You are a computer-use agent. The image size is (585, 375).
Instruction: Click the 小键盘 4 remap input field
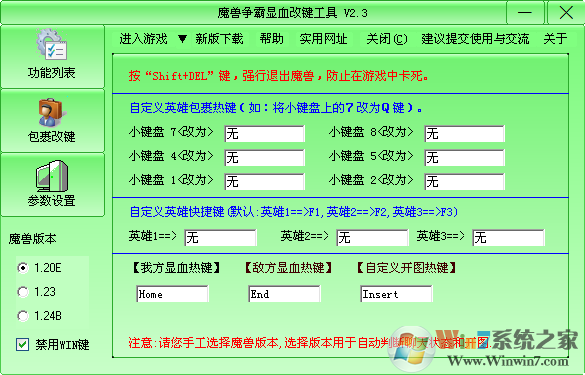pyautogui.click(x=265, y=157)
